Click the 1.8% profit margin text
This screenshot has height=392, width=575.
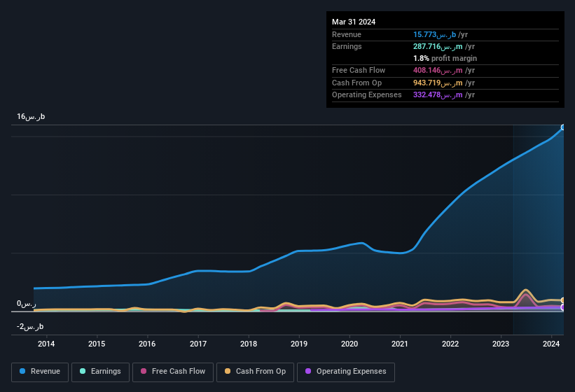[x=445, y=58]
